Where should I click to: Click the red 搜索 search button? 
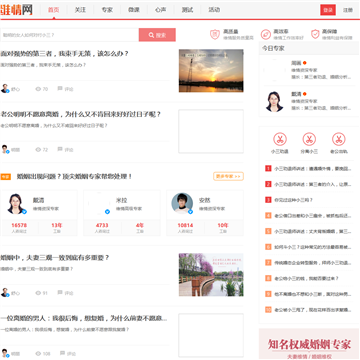coord(157,35)
